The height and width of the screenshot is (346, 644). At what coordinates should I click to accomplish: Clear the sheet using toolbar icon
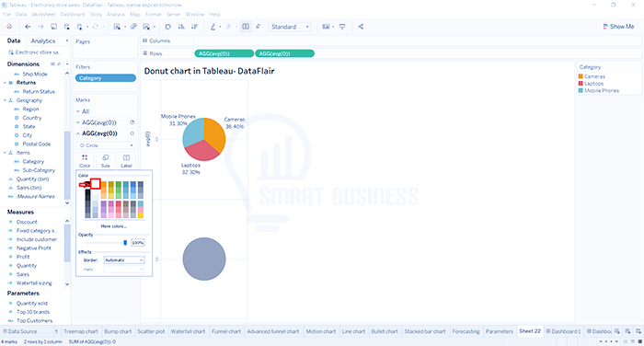point(146,27)
